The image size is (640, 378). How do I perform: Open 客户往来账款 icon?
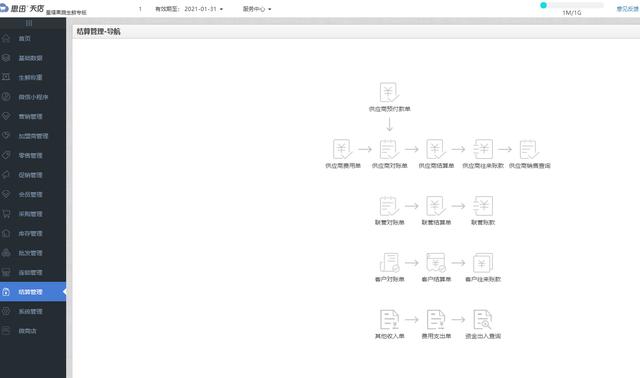click(483, 263)
